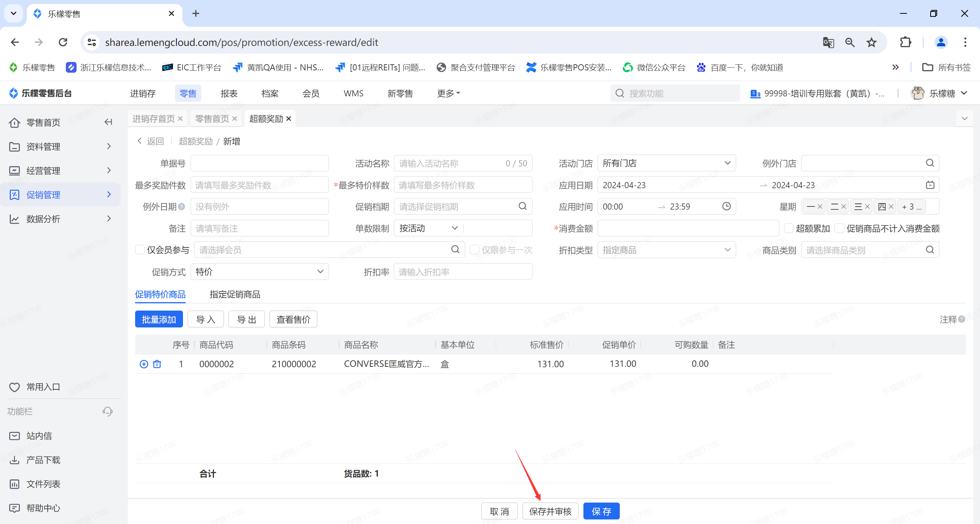Image resolution: width=980 pixels, height=524 pixels.
Task: Open 例外门店 search magnifier
Action: click(x=930, y=163)
